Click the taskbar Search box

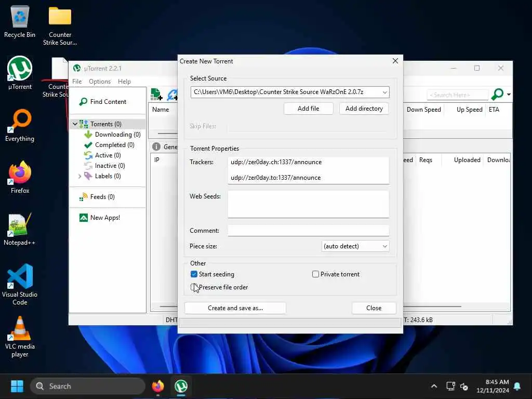tap(87, 386)
